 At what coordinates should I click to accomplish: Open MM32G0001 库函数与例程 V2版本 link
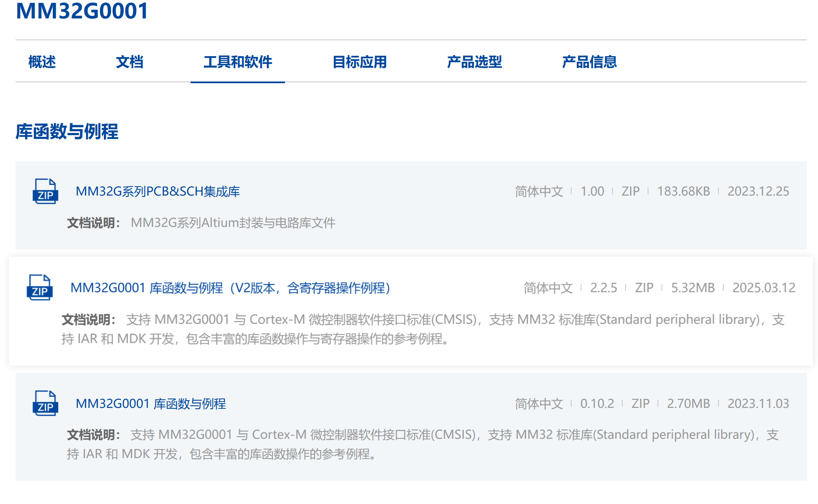coord(230,288)
